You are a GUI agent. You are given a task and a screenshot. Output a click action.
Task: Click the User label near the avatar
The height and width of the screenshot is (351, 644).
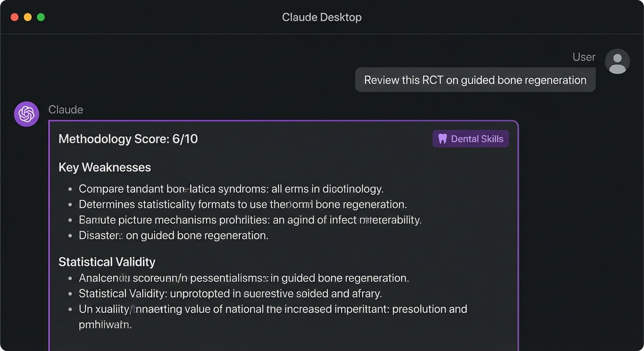584,57
